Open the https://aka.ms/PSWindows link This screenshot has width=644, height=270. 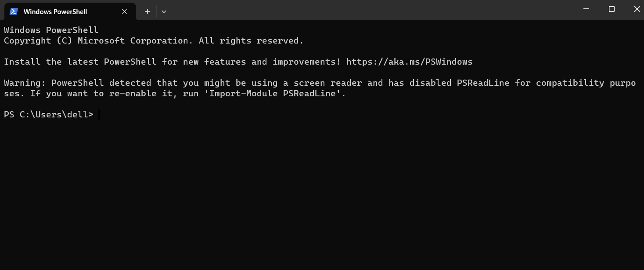(x=409, y=62)
